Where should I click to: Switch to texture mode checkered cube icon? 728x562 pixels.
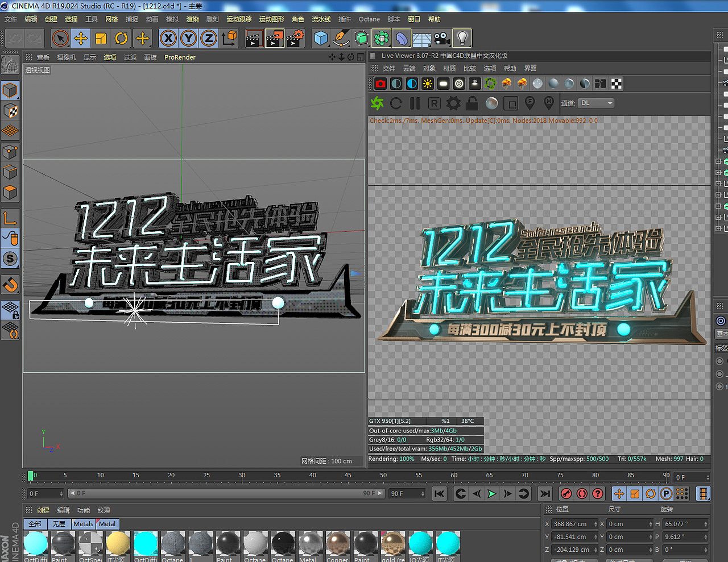pos(10,111)
